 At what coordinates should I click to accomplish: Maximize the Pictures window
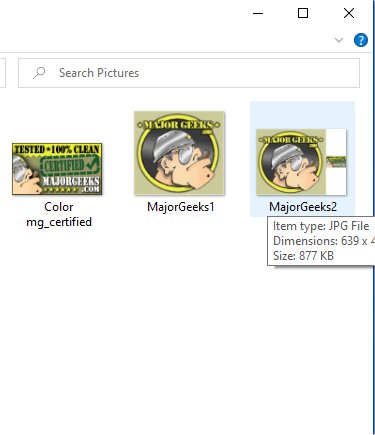303,13
